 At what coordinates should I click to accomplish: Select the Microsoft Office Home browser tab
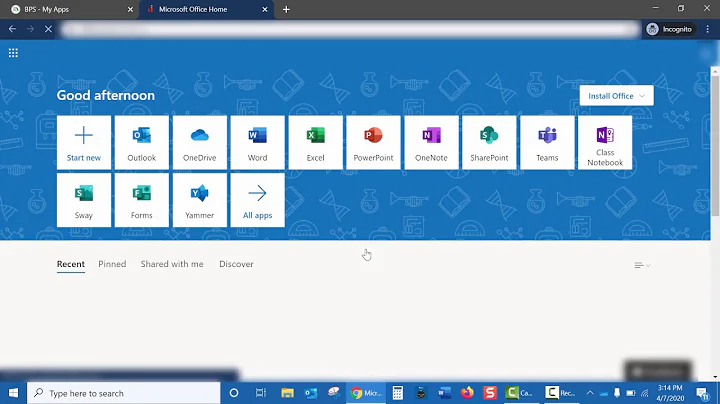tap(206, 9)
